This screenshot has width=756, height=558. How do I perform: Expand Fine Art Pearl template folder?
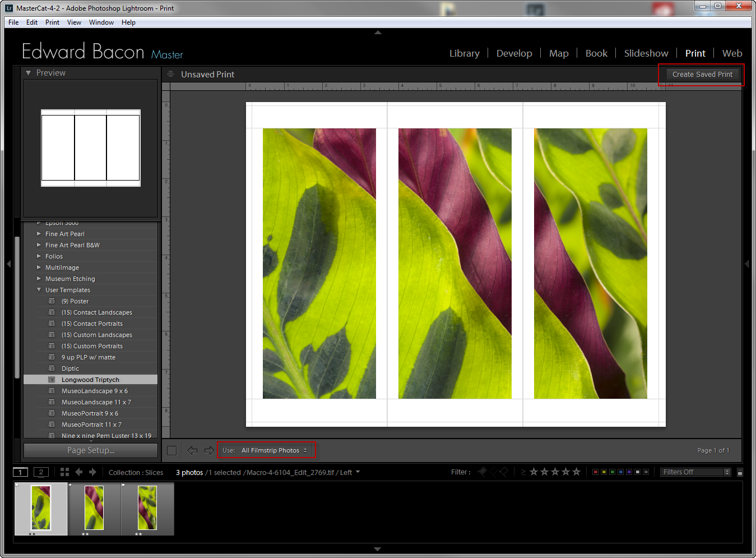39,234
